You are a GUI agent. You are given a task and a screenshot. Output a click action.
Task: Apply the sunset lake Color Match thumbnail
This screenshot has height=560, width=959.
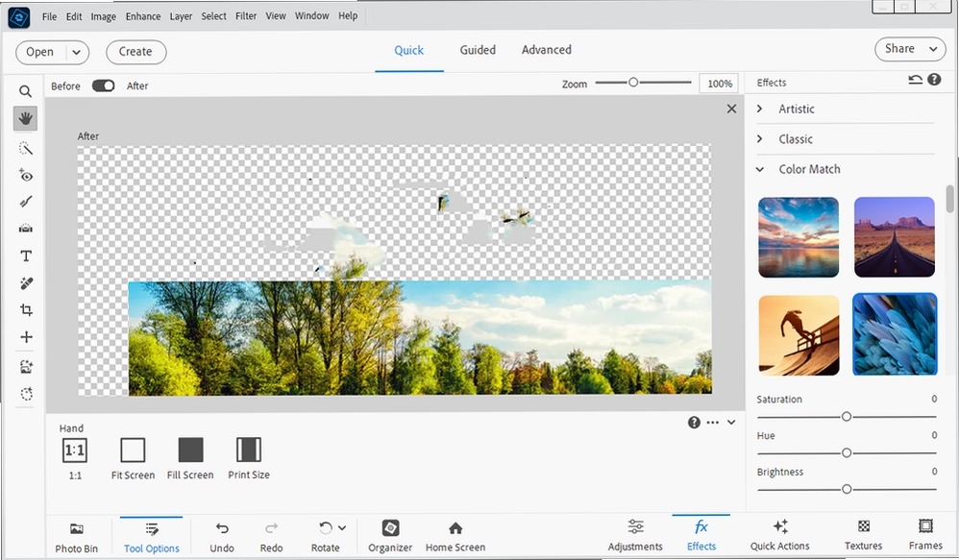pos(799,237)
